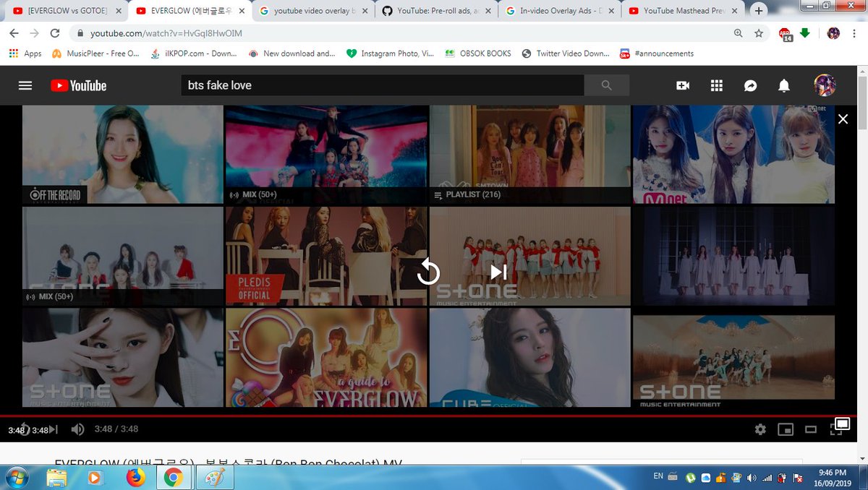The image size is (868, 490).
Task: Open the 'a guide to EVERGLOW' video thumbnail
Action: pos(327,358)
